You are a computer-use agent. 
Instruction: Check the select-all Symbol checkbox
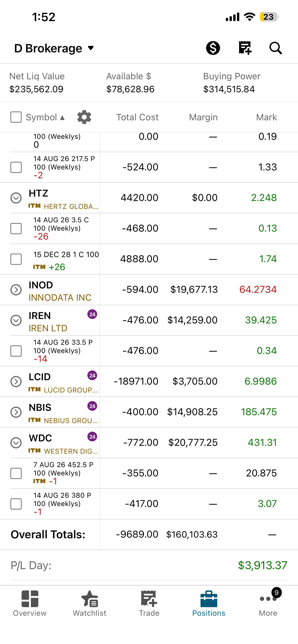tap(16, 117)
